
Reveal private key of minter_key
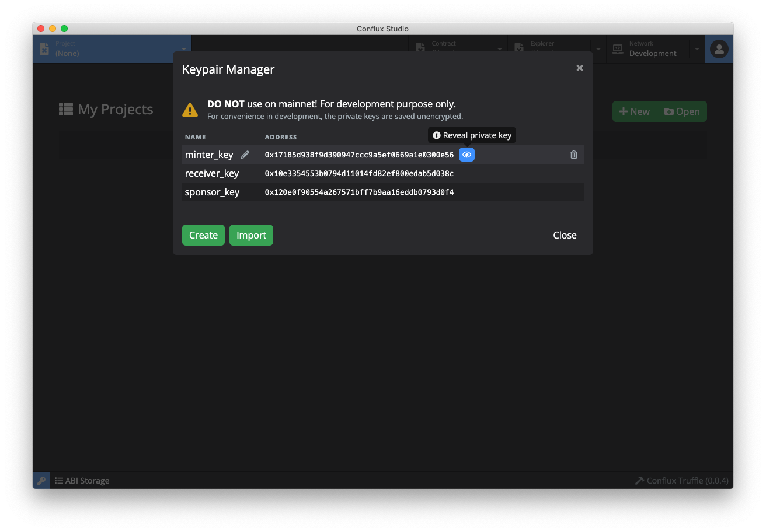(x=466, y=155)
